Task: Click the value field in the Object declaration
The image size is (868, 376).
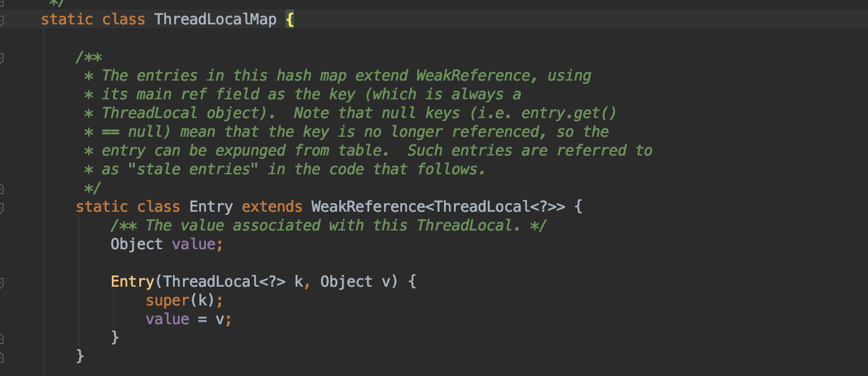Action: click(194, 244)
